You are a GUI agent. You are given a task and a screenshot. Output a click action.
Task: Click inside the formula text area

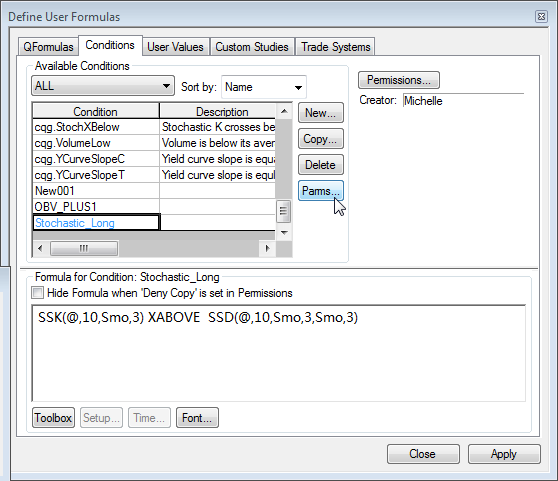click(x=279, y=353)
